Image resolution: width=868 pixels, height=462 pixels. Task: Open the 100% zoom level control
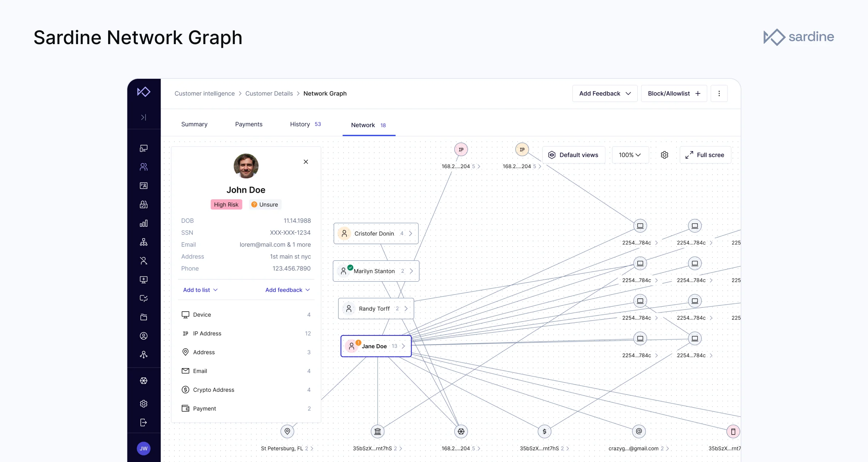click(x=630, y=155)
